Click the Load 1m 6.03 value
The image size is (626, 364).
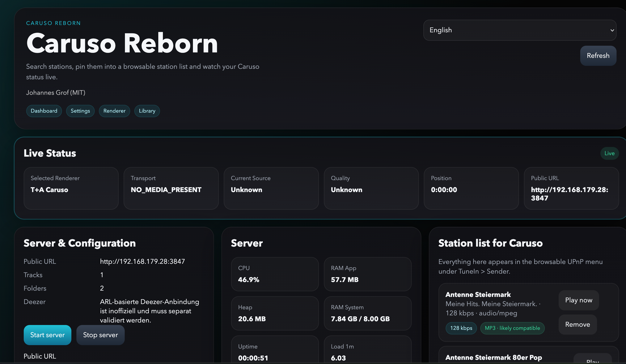338,358
